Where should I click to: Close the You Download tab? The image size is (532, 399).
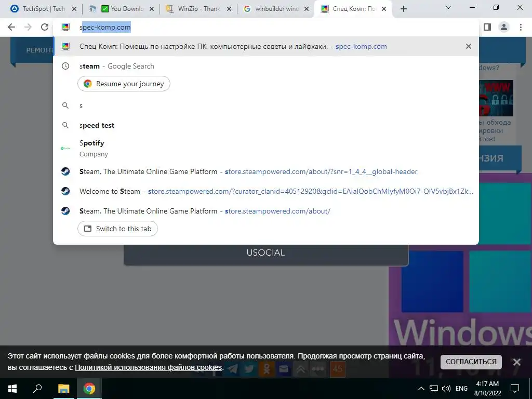pyautogui.click(x=152, y=9)
